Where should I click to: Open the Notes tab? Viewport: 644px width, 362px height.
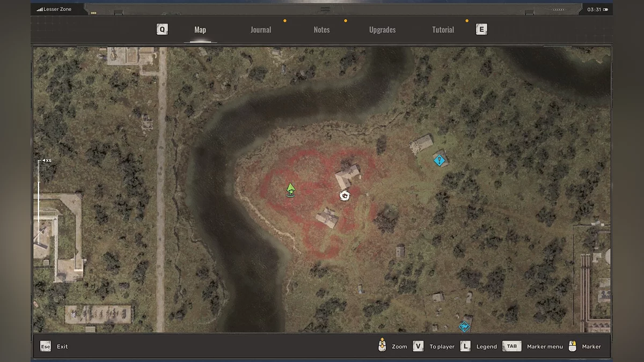[321, 30]
